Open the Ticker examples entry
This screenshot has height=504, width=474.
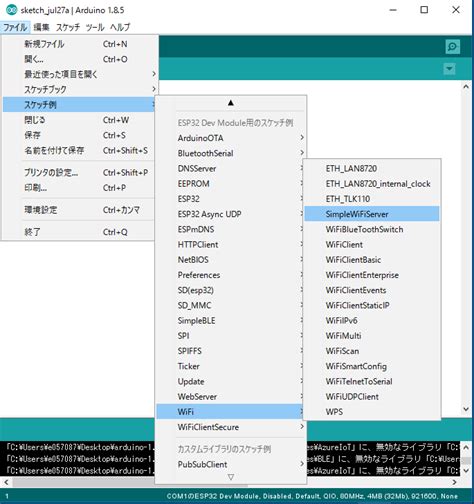pyautogui.click(x=230, y=366)
